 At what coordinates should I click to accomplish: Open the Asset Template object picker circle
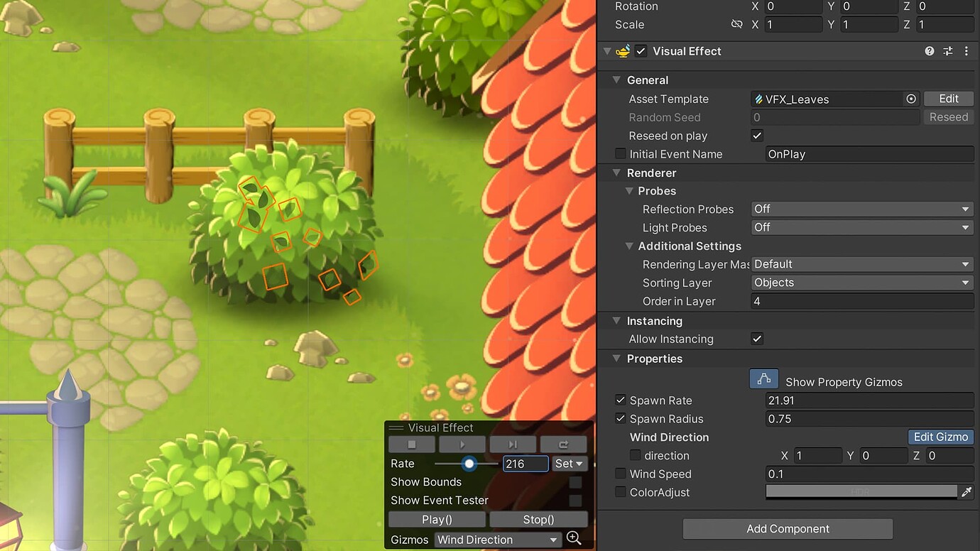click(x=911, y=99)
